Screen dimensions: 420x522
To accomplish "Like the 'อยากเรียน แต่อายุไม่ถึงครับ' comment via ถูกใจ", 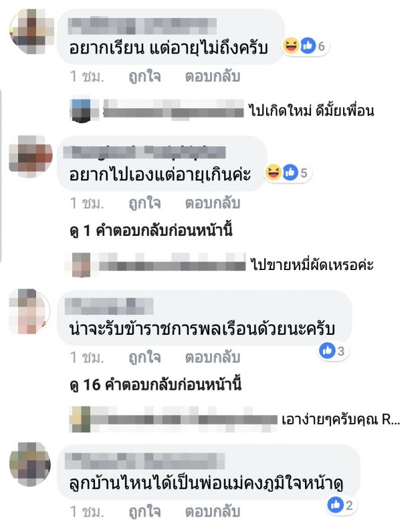I will tap(145, 77).
